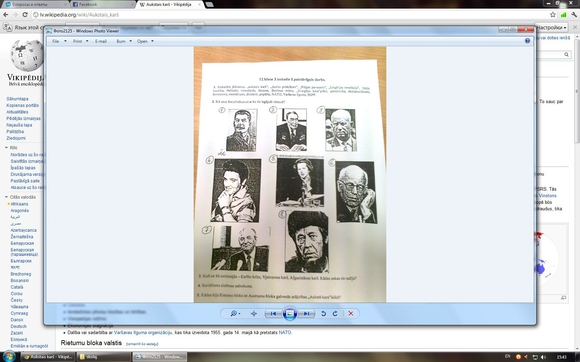Open the Deutsch language link
This screenshot has height=362, width=580.
(18, 327)
